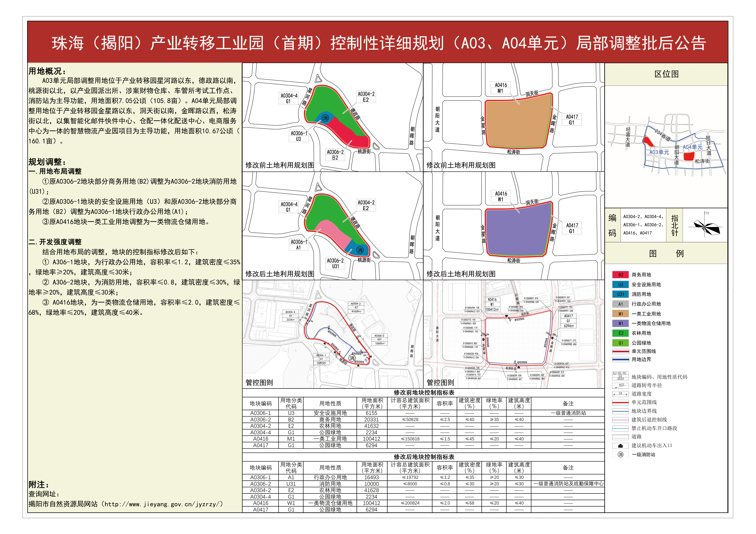756x534 pixels.
Task: Click the 道路宽度 legend dimension symbol
Action: click(621, 394)
